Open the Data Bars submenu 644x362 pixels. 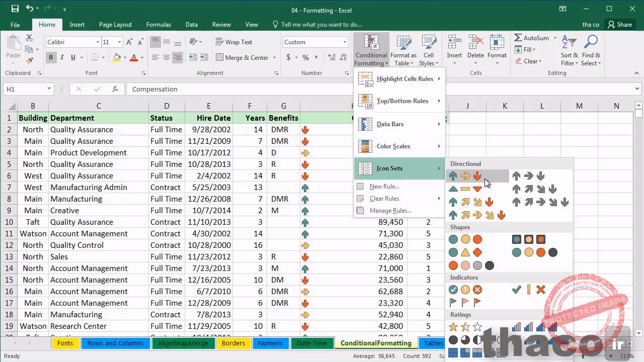399,124
